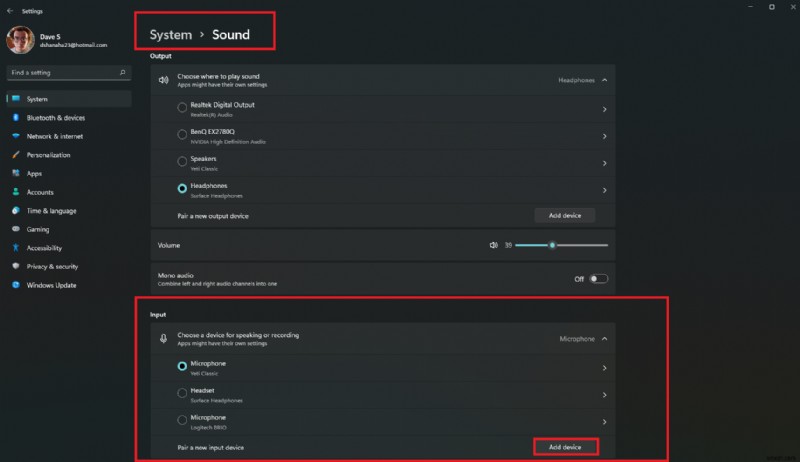800x462 pixels.
Task: Click the Output section heading
Action: tap(161, 56)
